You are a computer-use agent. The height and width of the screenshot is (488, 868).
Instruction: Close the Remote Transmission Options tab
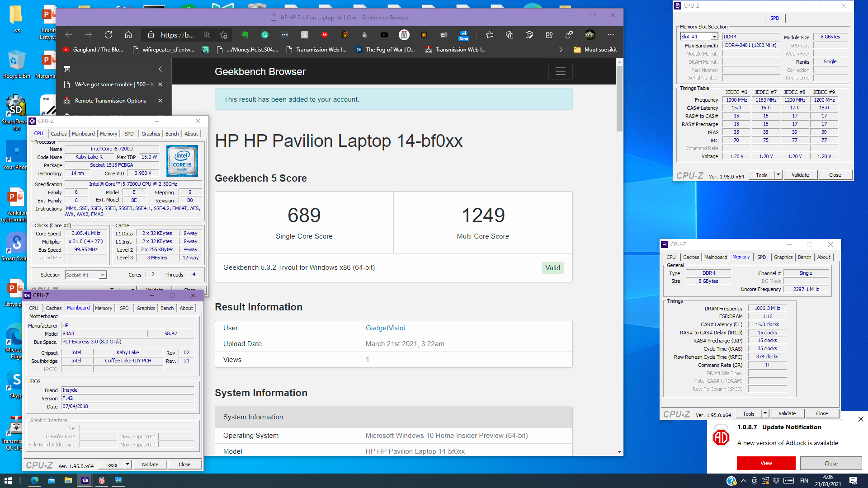[160, 101]
